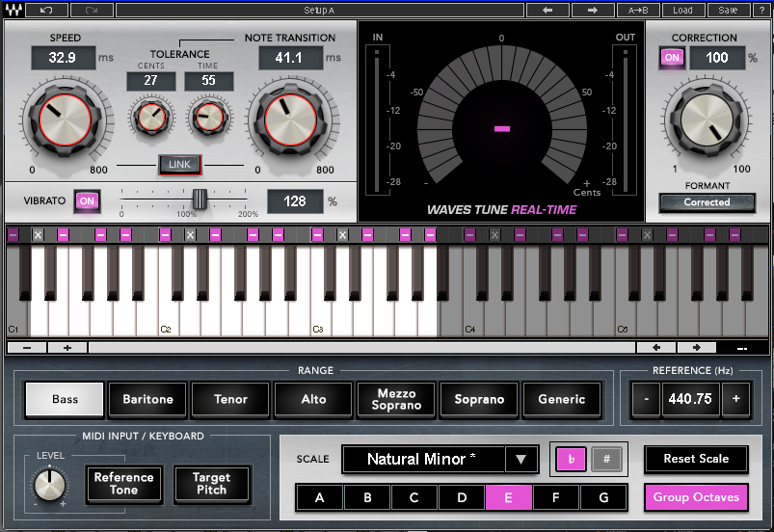Go to previous preset arrow
The width and height of the screenshot is (774, 532).
[x=547, y=10]
